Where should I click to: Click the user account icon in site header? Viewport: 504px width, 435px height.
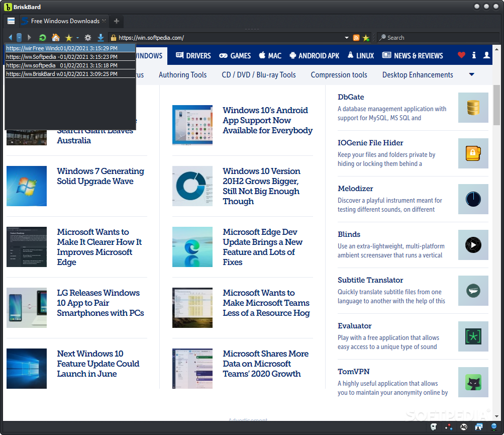tap(486, 55)
